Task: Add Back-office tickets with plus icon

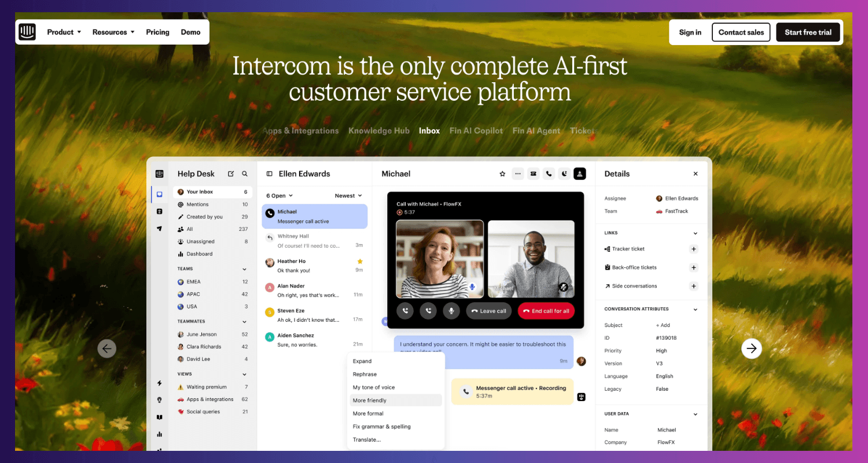Action: tap(694, 267)
